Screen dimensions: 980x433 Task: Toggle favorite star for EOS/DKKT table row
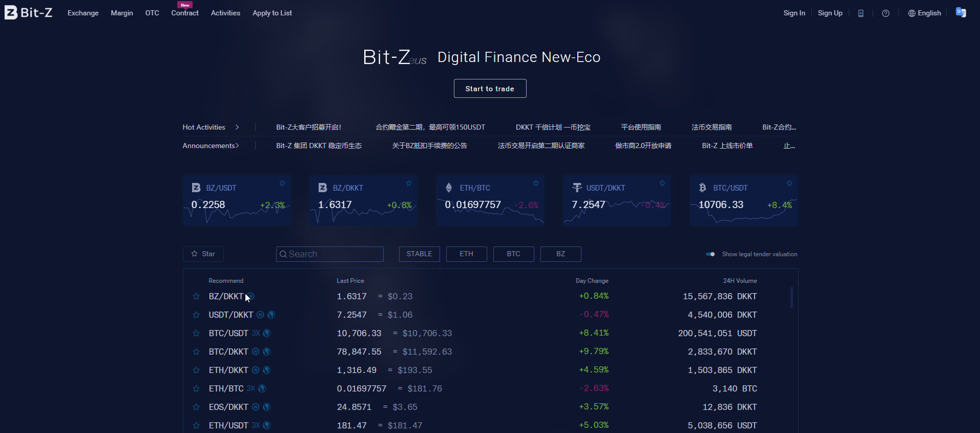[196, 407]
